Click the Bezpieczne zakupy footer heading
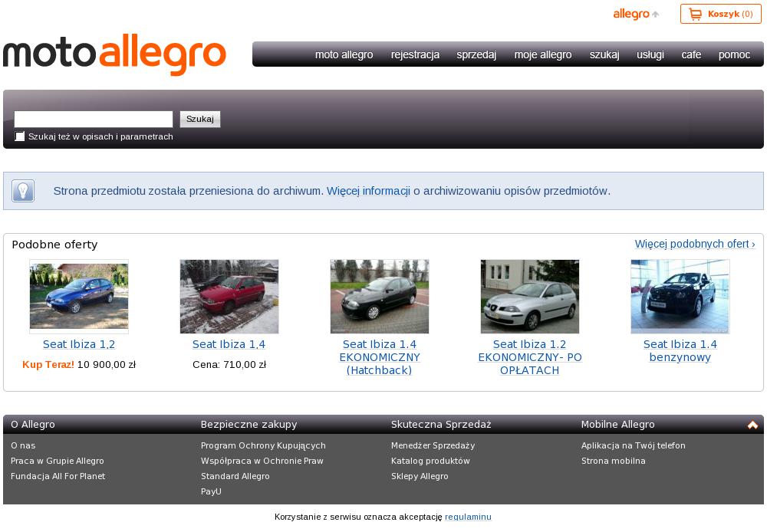This screenshot has height=532, width=767. [249, 425]
